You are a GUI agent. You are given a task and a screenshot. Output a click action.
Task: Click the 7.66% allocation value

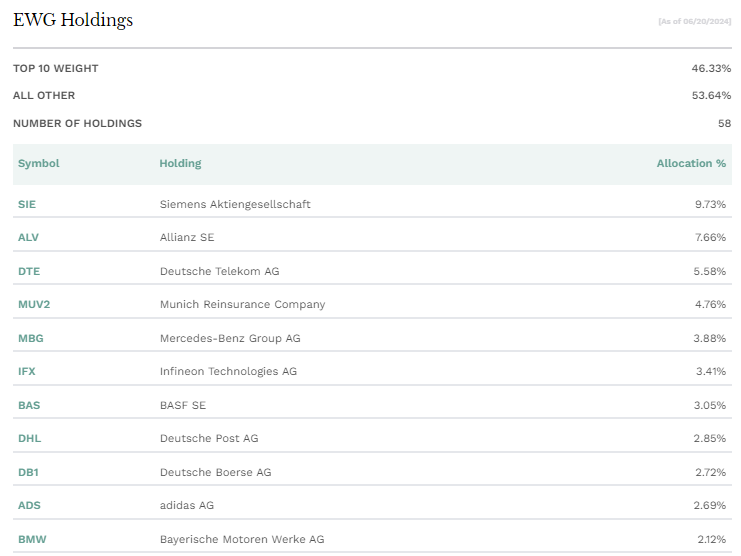pyautogui.click(x=710, y=237)
